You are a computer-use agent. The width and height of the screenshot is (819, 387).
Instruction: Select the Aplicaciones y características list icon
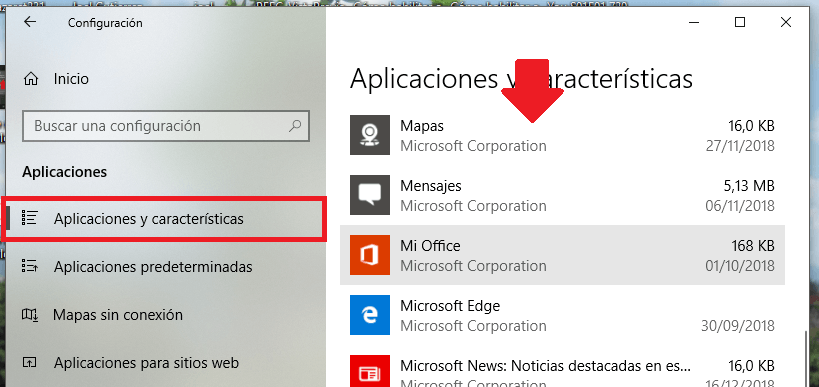coord(29,218)
